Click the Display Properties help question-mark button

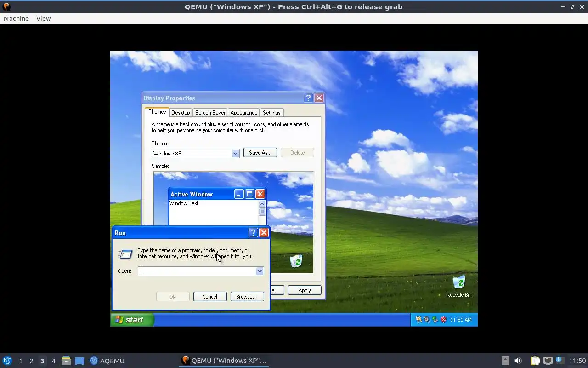coord(308,98)
